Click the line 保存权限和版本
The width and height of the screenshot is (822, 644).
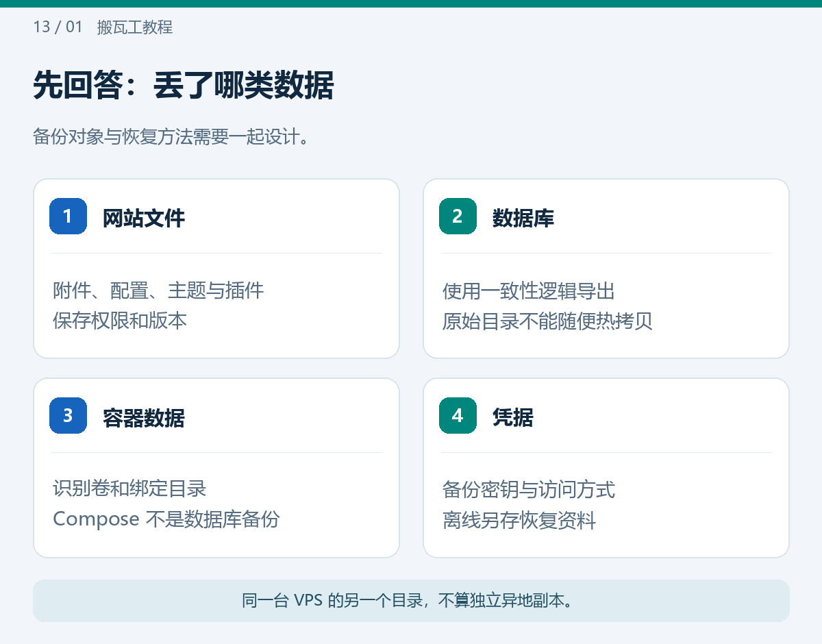coord(120,321)
